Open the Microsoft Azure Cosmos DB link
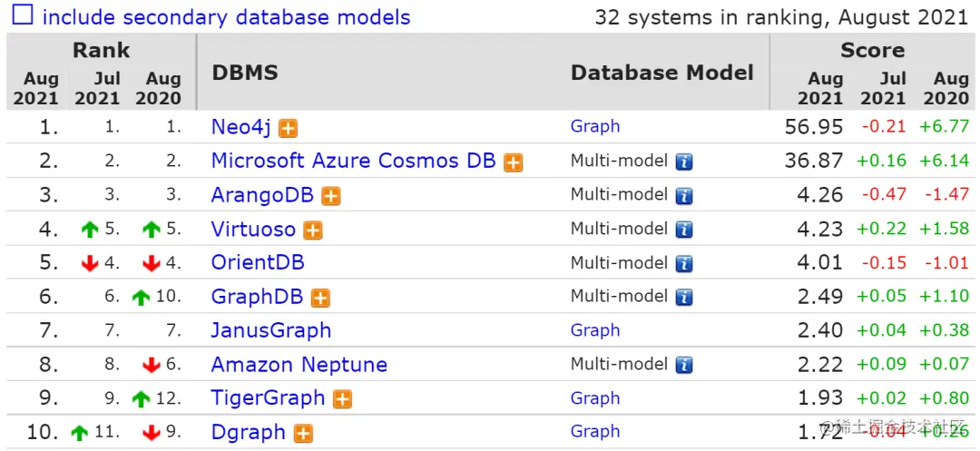The image size is (980, 451). coord(353,162)
